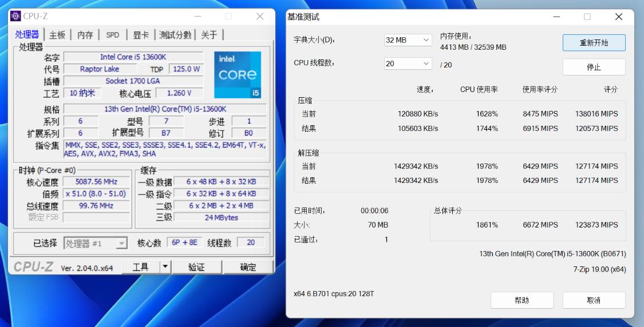Open the 字典大小 32 MB dropdown

coord(408,40)
